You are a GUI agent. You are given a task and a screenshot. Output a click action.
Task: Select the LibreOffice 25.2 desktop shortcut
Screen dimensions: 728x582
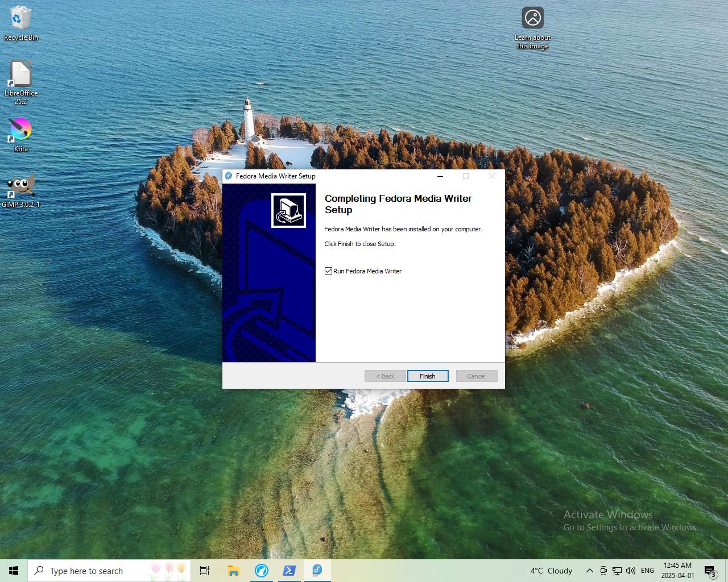coord(21,82)
